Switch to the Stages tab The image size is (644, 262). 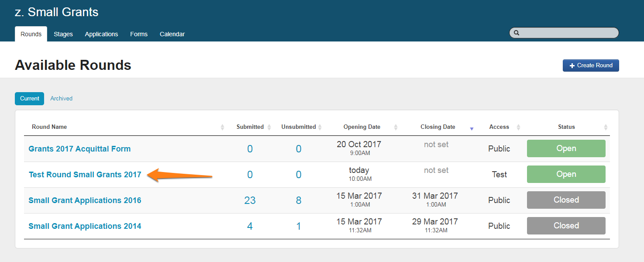[x=63, y=34]
